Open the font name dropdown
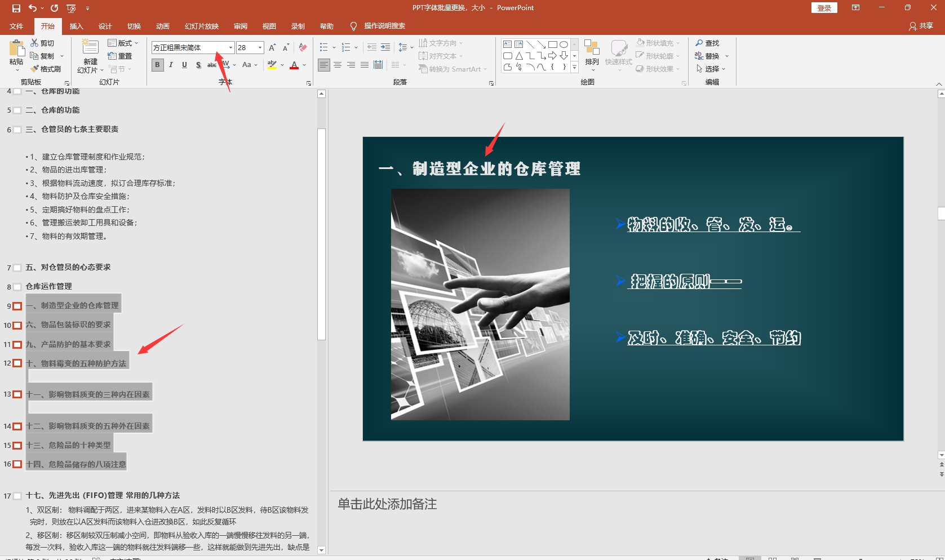Image resolution: width=945 pixels, height=560 pixels. (x=230, y=48)
